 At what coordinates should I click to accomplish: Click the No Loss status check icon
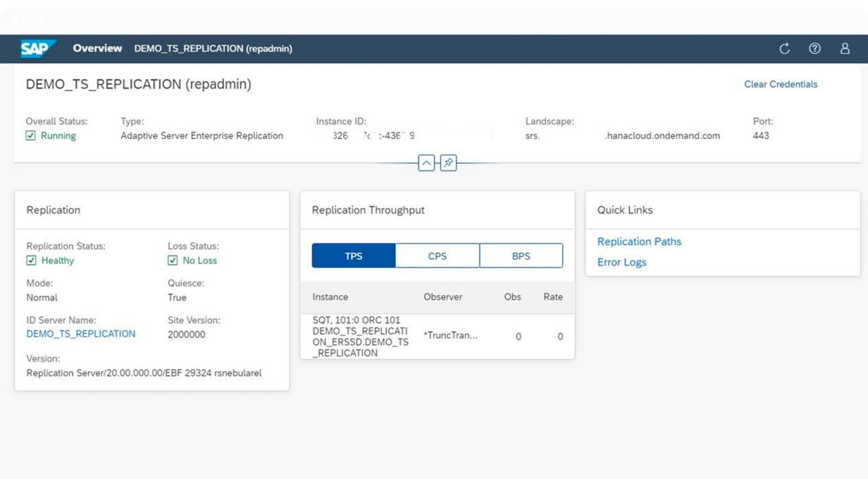click(x=173, y=261)
